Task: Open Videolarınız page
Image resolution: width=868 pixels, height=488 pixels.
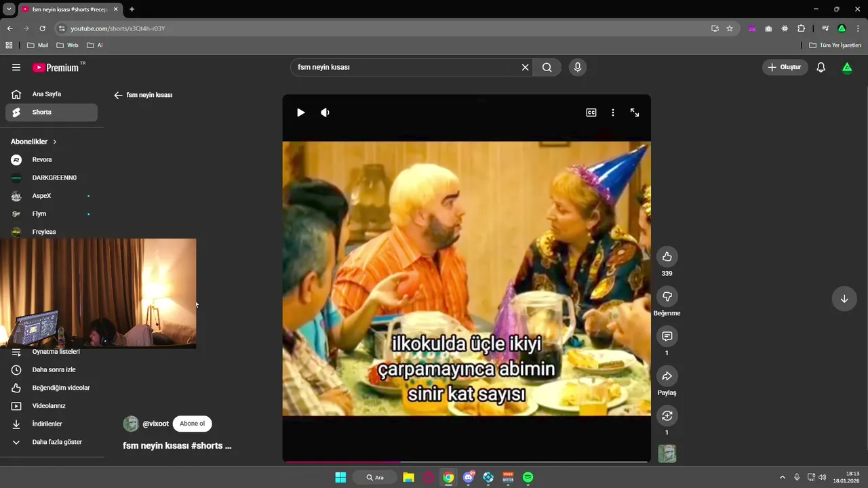Action: (x=51, y=405)
